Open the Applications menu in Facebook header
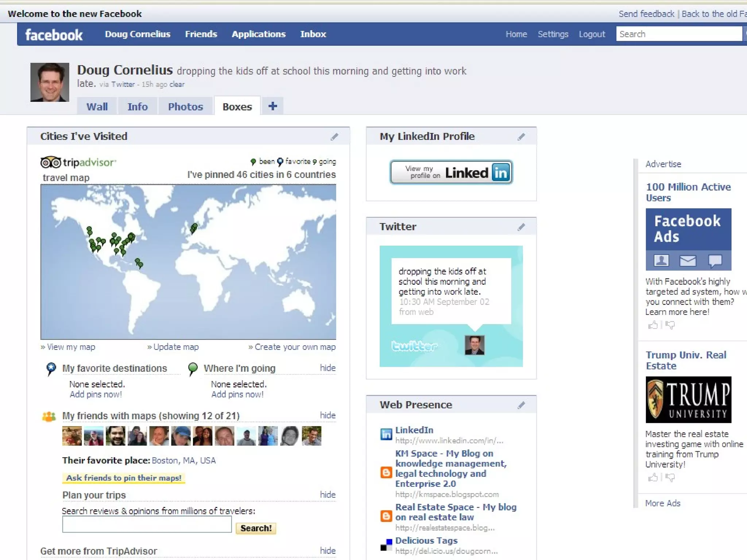Image resolution: width=747 pixels, height=560 pixels. [x=259, y=34]
